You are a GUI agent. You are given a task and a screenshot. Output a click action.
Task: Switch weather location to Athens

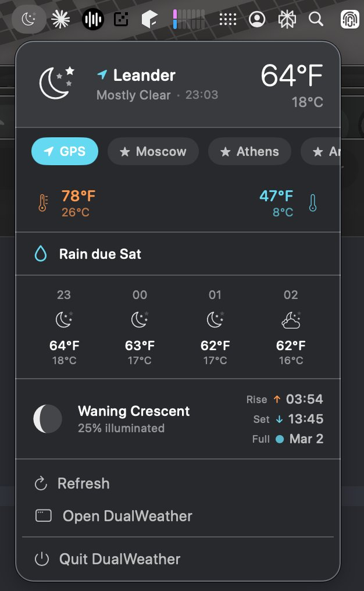[x=249, y=151]
